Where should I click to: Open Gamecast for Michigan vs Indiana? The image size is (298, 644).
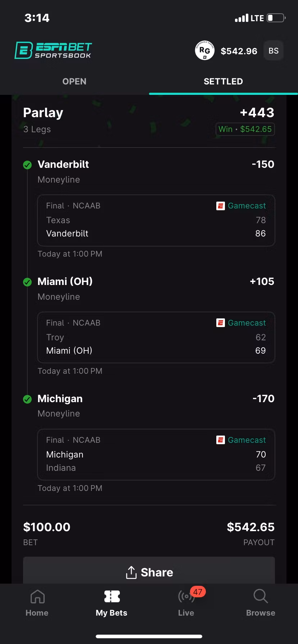point(247,440)
